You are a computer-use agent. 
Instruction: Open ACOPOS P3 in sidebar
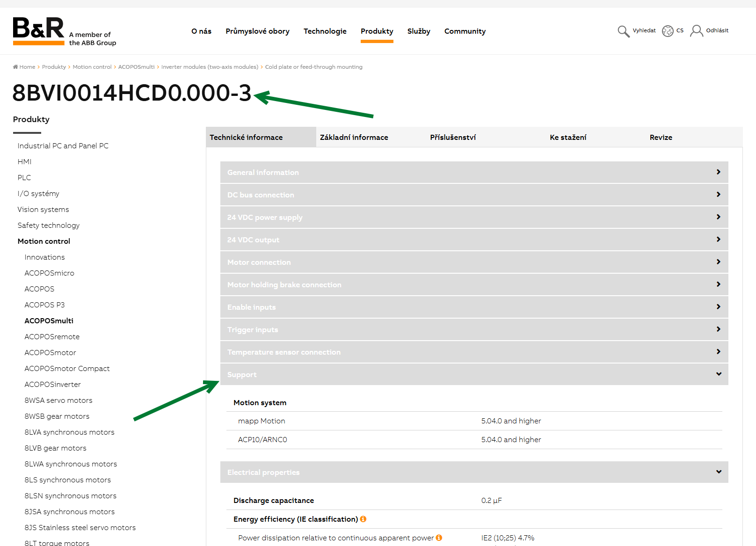pyautogui.click(x=44, y=305)
